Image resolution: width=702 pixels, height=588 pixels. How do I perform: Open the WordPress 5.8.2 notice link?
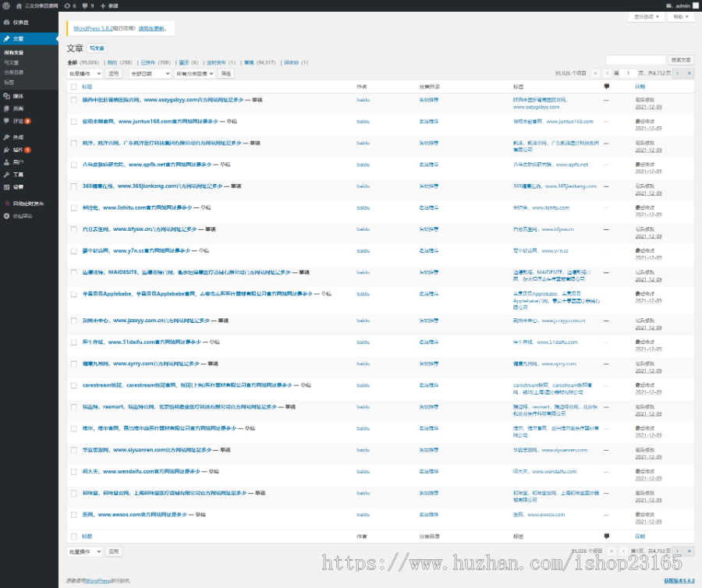click(x=93, y=29)
